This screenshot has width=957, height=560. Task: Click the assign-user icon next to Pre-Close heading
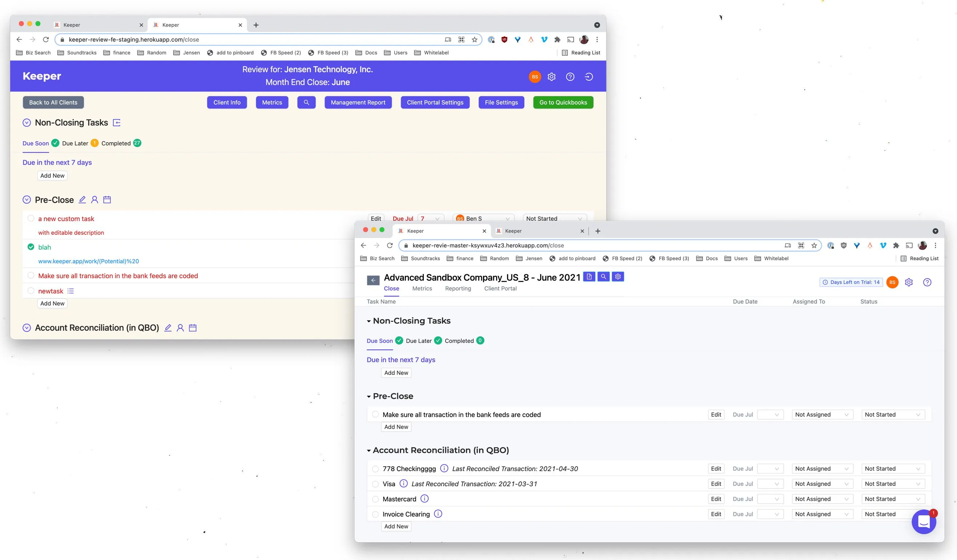pyautogui.click(x=95, y=200)
